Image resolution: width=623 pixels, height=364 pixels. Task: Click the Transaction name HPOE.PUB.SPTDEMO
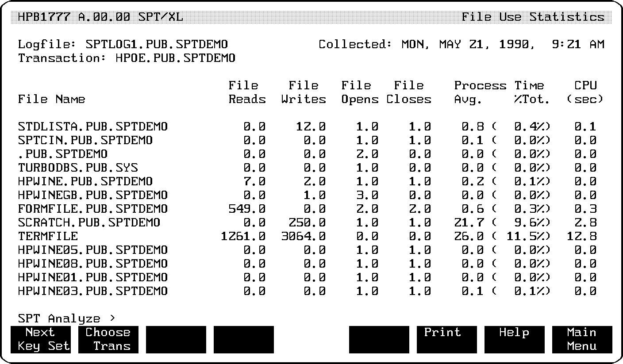[175, 58]
